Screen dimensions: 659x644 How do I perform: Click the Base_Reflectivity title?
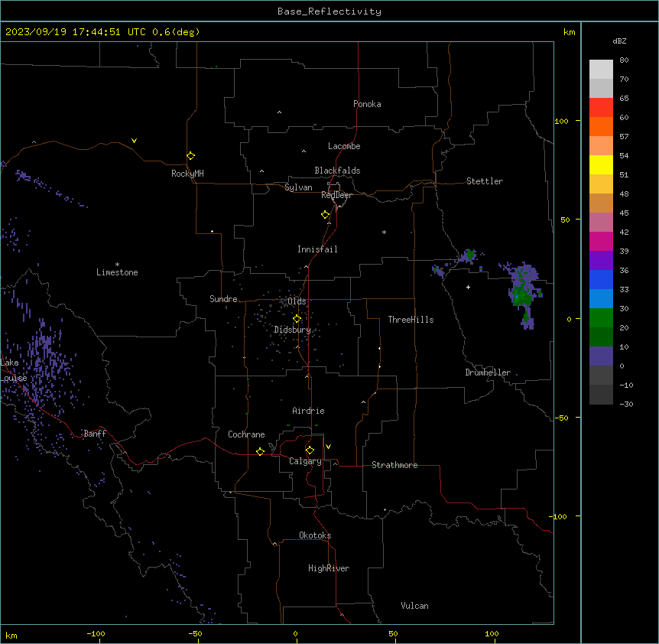pos(329,11)
